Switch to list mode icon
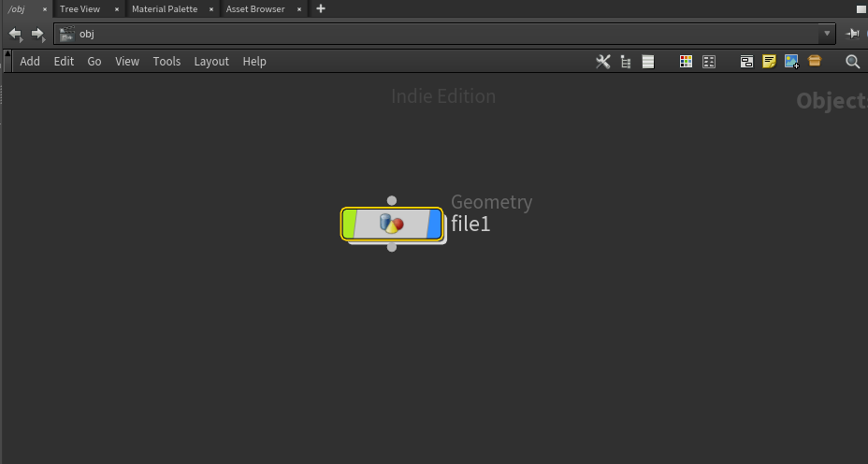Image resolution: width=868 pixels, height=464 pixels. pos(648,62)
